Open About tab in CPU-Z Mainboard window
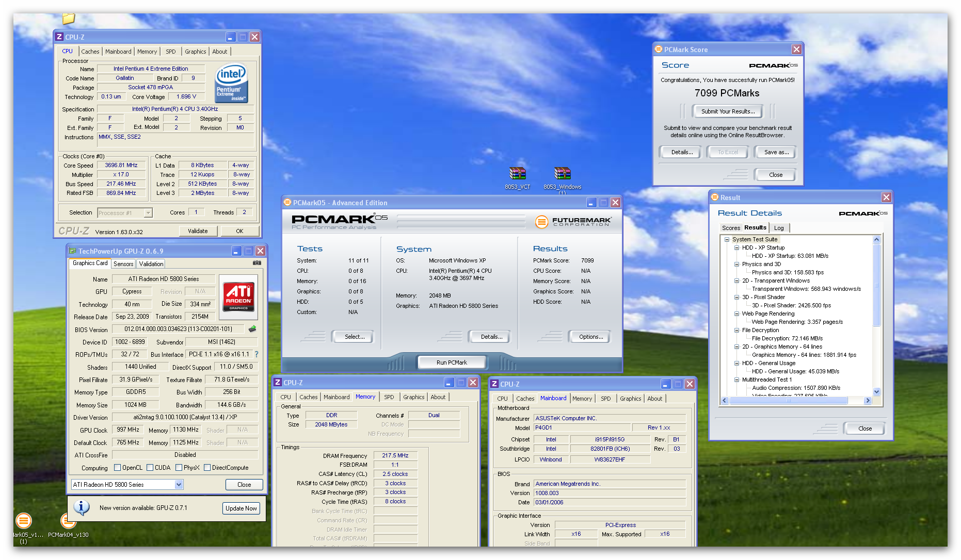 coord(655,399)
